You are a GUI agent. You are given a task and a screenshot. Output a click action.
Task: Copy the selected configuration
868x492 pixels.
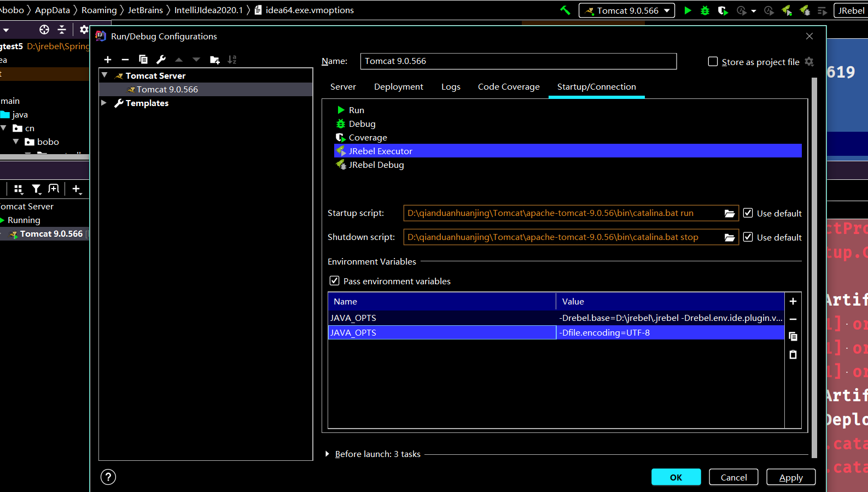coord(143,60)
